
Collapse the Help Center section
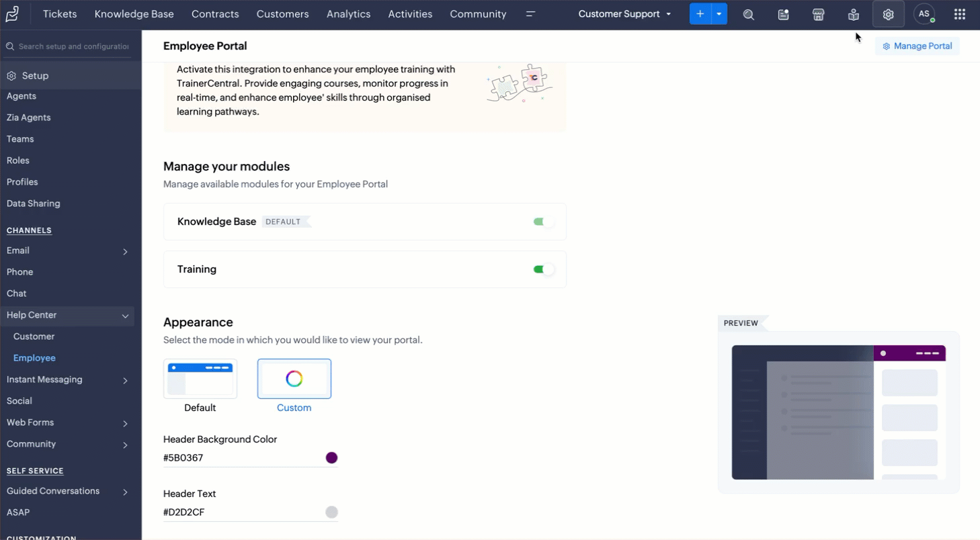click(125, 316)
